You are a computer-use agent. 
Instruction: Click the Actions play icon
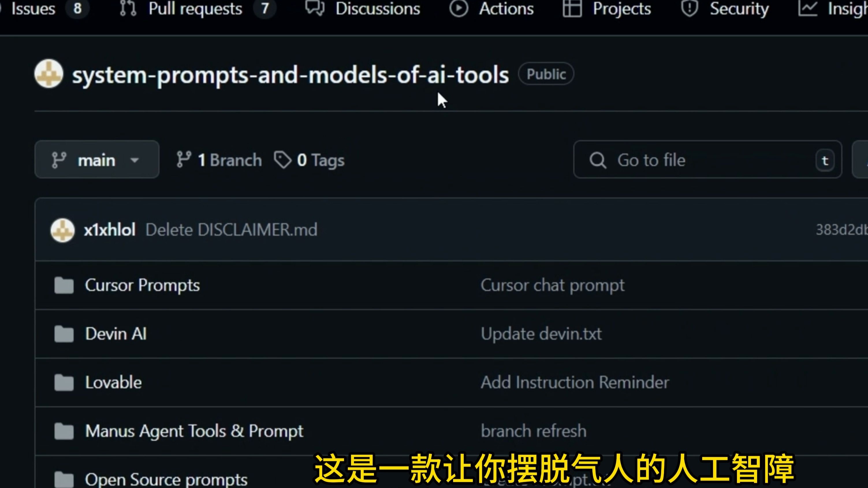click(459, 8)
